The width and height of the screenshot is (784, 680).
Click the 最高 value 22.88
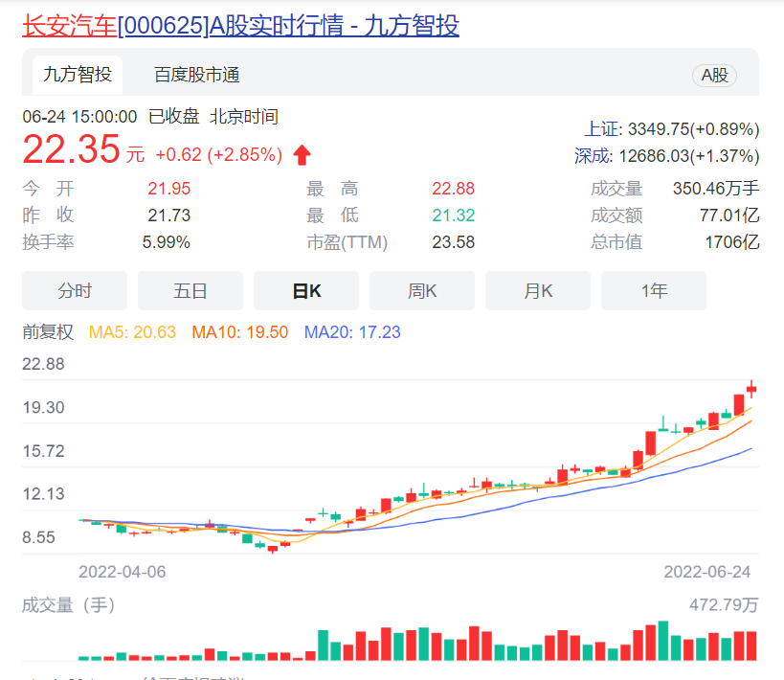point(454,189)
